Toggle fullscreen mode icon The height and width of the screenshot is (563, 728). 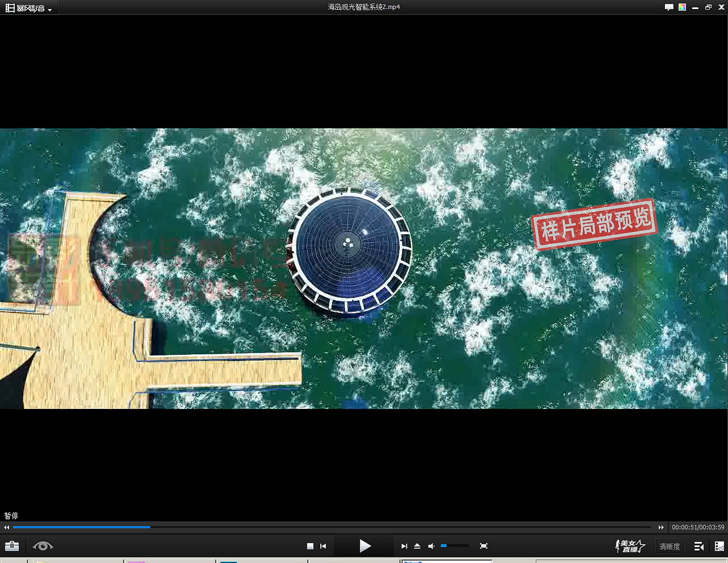tap(484, 546)
